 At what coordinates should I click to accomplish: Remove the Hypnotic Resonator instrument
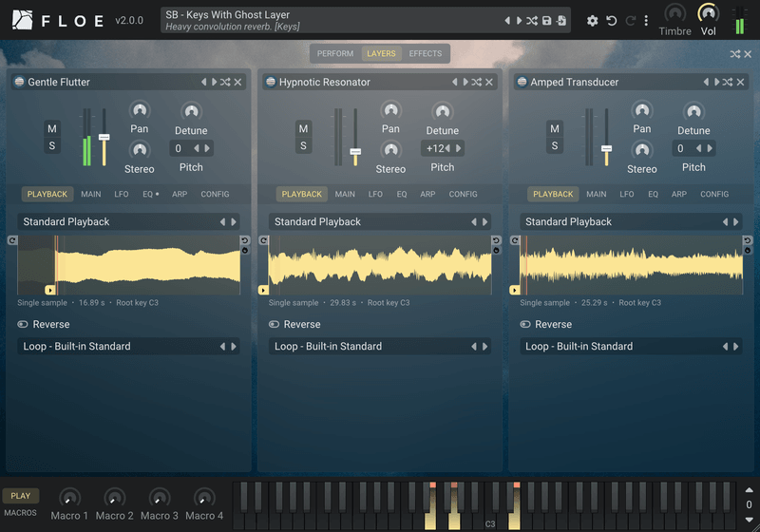489,82
